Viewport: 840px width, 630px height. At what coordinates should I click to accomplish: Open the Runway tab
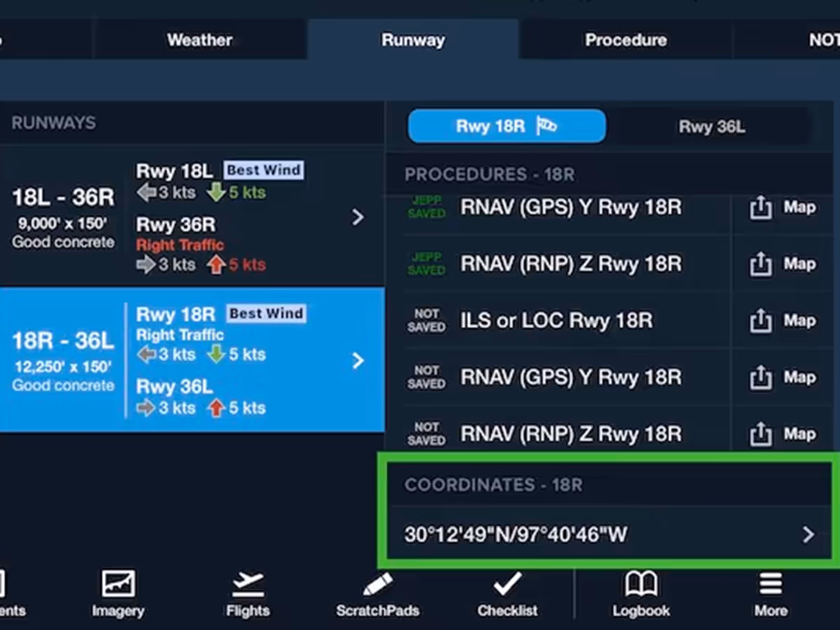click(x=413, y=40)
